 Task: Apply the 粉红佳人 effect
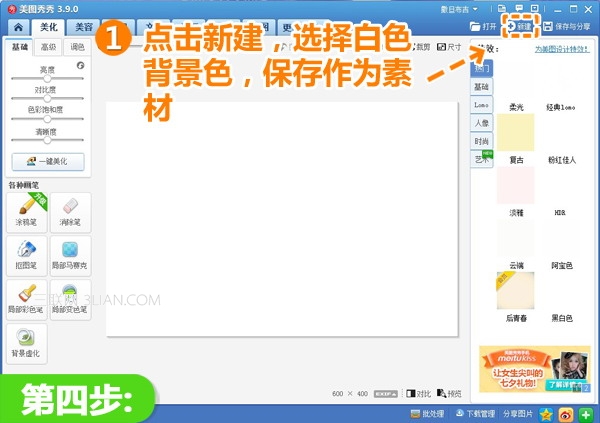tap(561, 139)
